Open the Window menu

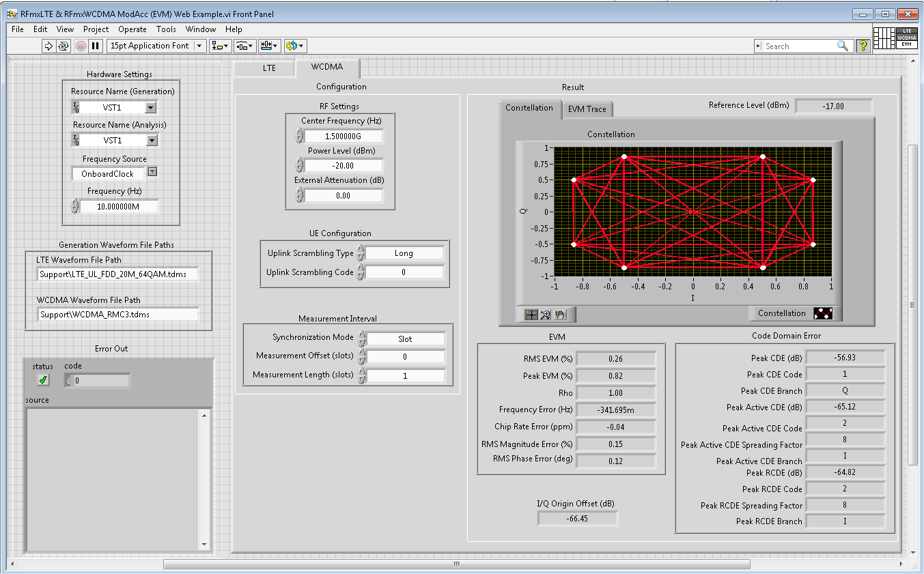click(201, 29)
